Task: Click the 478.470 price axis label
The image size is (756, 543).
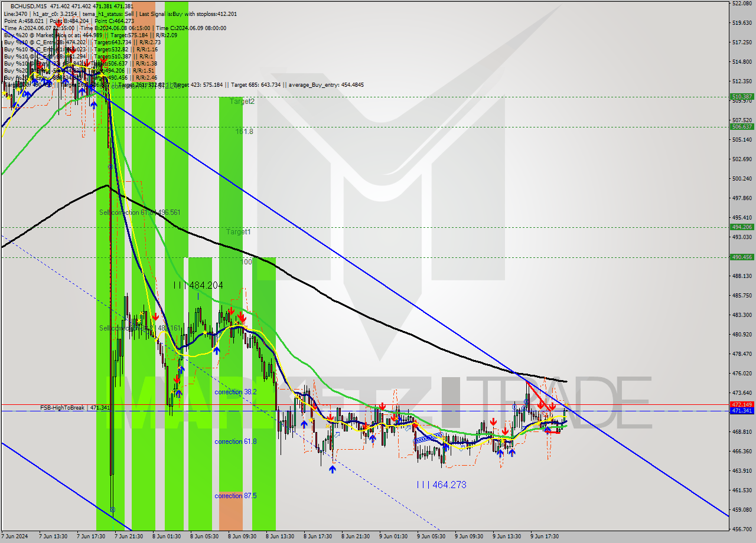Action: tap(742, 354)
